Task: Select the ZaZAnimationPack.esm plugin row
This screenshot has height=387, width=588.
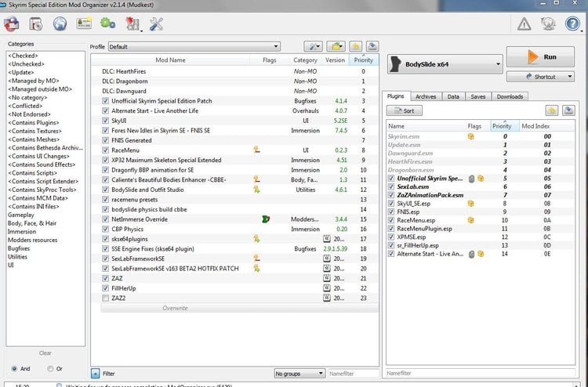Action: point(481,195)
